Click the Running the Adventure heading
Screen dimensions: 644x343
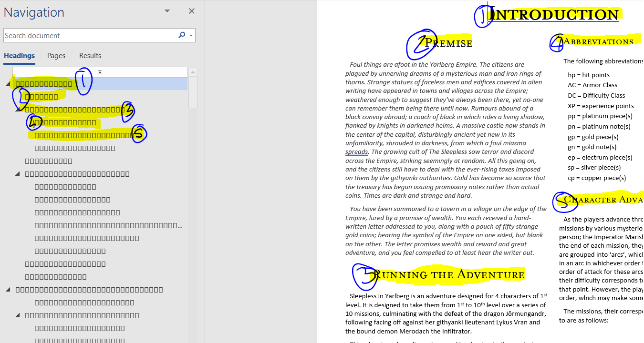click(x=448, y=274)
